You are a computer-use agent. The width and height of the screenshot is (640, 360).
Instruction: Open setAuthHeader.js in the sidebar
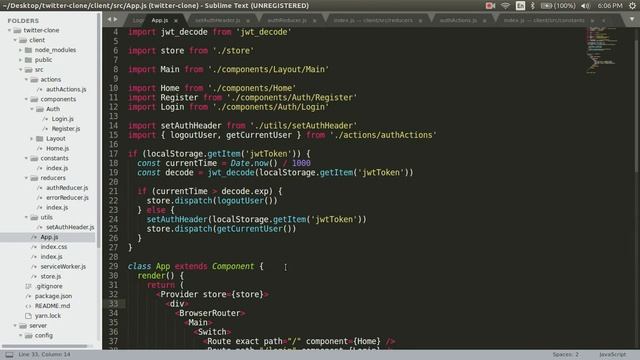tap(70, 227)
